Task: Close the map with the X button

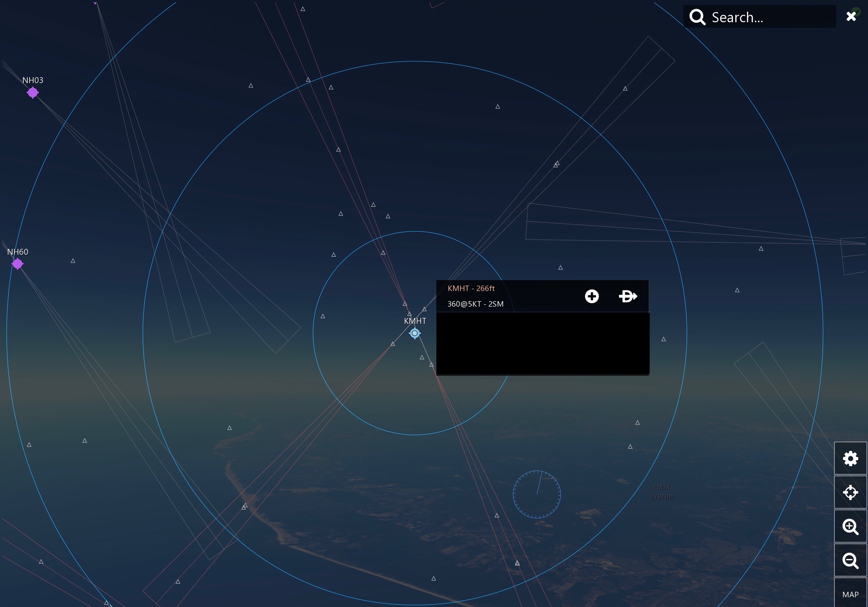Action: tap(851, 16)
